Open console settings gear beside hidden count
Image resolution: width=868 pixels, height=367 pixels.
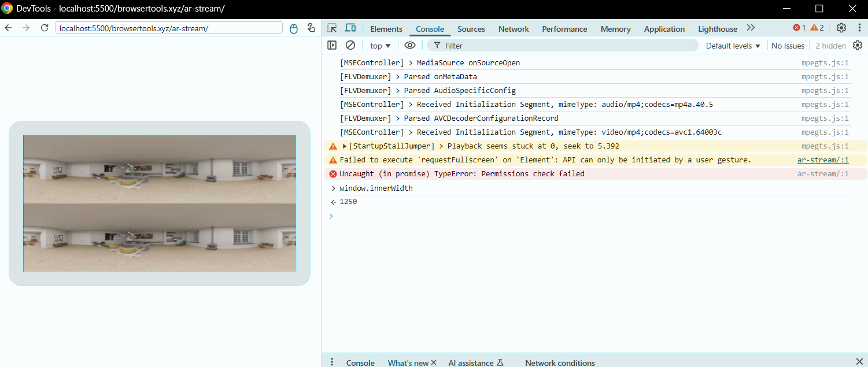pyautogui.click(x=858, y=46)
